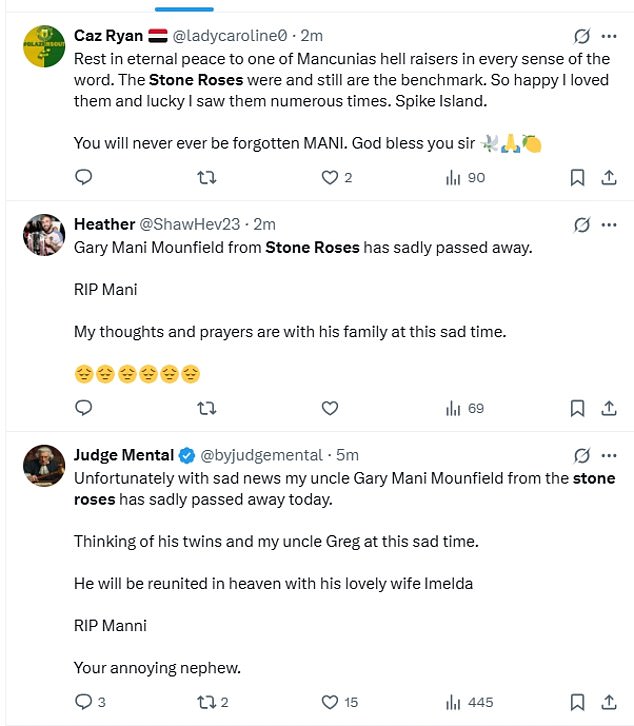Open Grok action on Caz Ryan's post
The image size is (634, 726).
coord(581,37)
